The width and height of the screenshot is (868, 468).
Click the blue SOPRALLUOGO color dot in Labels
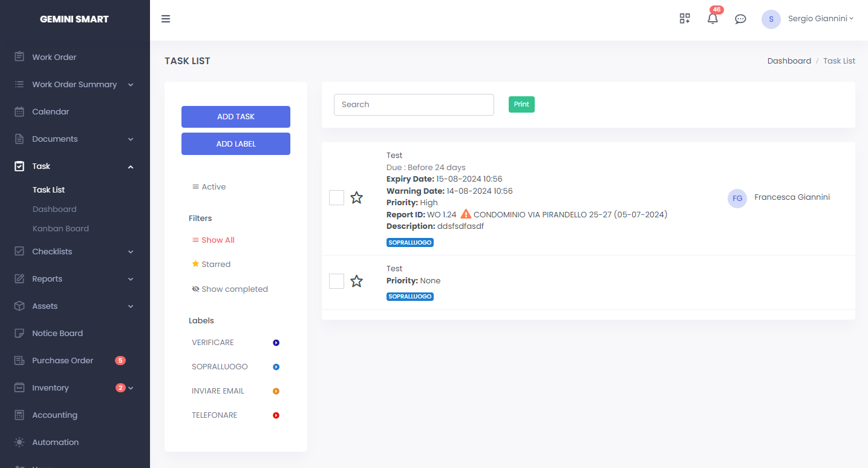click(276, 367)
